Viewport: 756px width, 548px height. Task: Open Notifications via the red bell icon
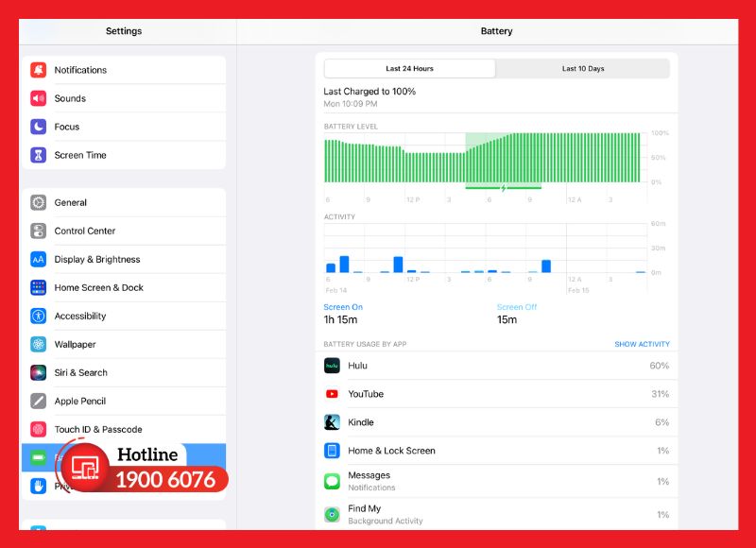(x=38, y=70)
